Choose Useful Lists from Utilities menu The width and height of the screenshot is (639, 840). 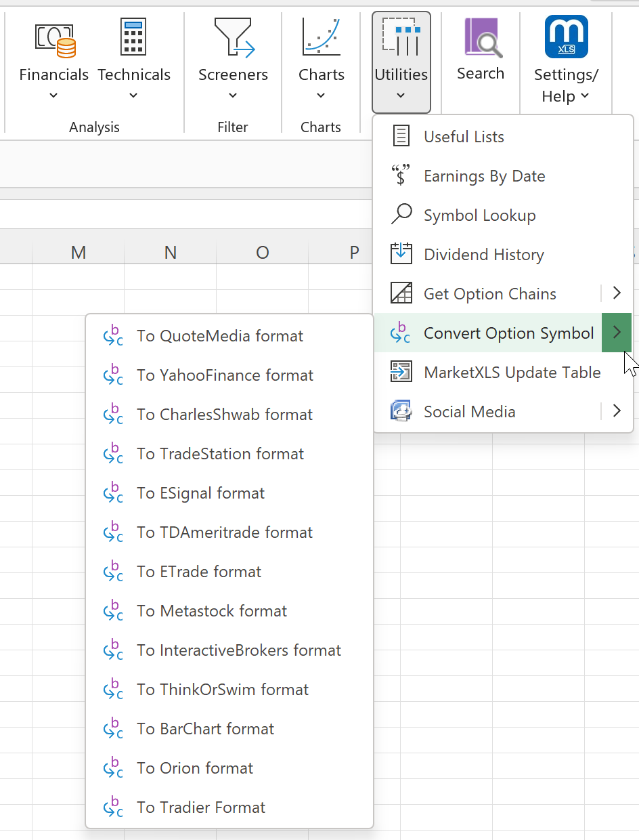click(x=504, y=136)
